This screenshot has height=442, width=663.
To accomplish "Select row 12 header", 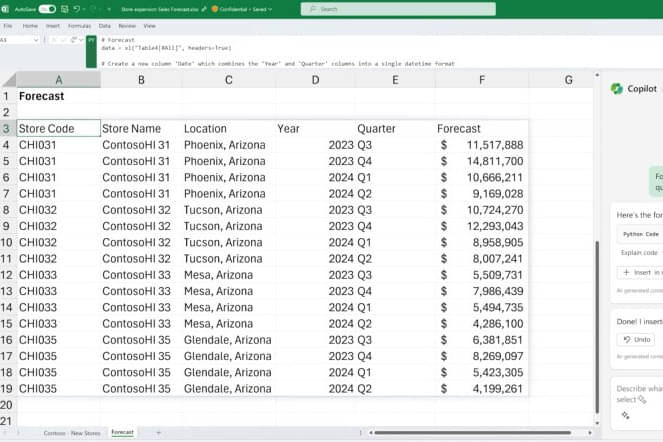I will pyautogui.click(x=6, y=275).
